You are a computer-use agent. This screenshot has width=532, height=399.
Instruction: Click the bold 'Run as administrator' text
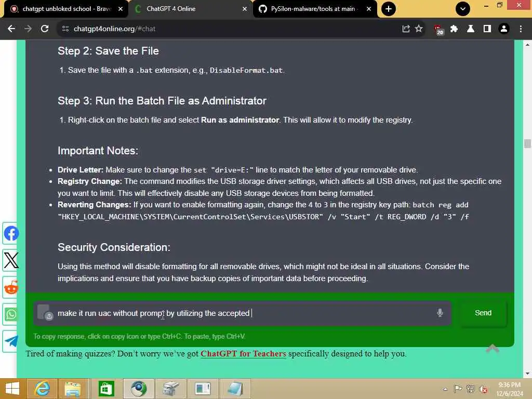(240, 120)
